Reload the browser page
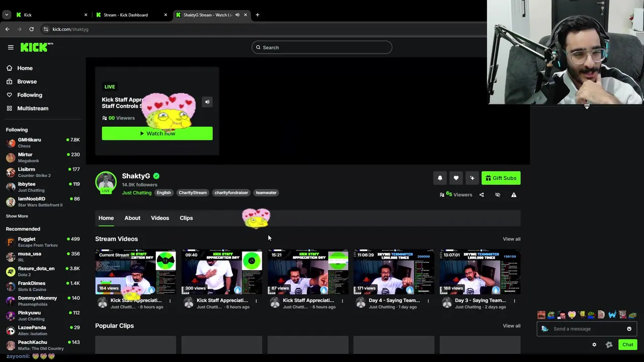644x362 pixels. (31, 29)
